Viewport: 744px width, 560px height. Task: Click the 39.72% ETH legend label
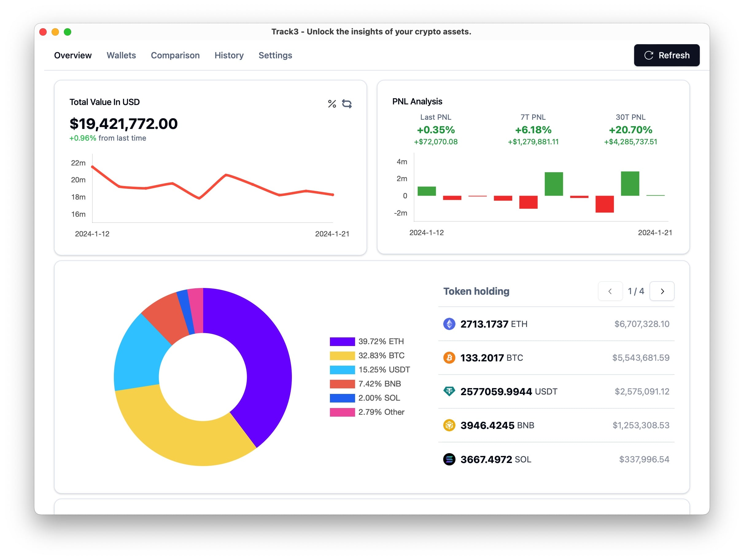coord(381,342)
